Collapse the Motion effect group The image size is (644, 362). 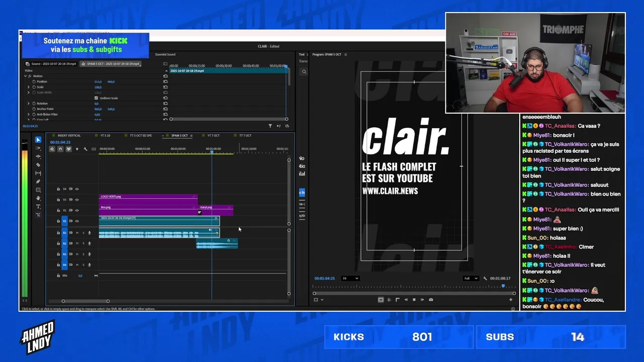tap(25, 76)
